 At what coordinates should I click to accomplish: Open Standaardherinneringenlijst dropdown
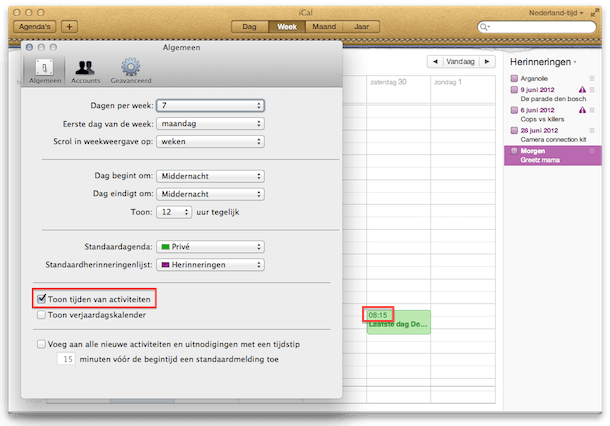pyautogui.click(x=210, y=265)
